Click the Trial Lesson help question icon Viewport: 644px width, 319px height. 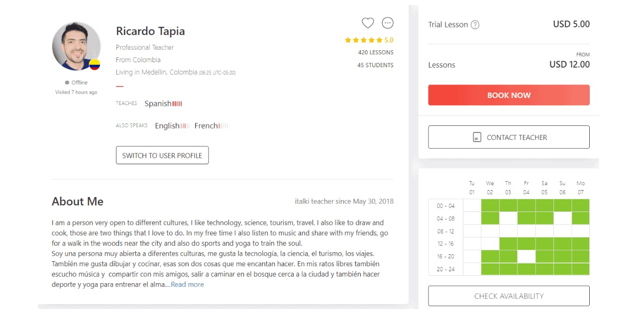pyautogui.click(x=475, y=25)
